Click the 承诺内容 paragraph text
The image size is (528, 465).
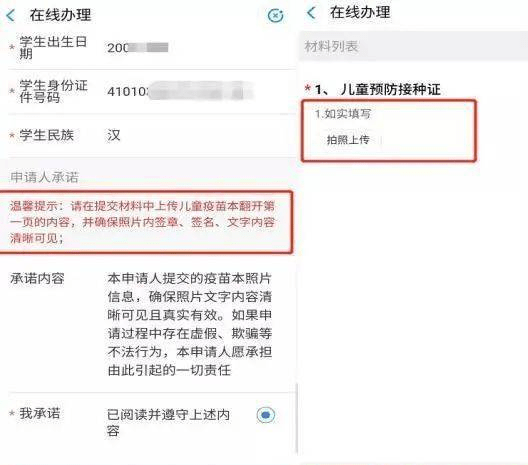pyautogui.click(x=190, y=324)
